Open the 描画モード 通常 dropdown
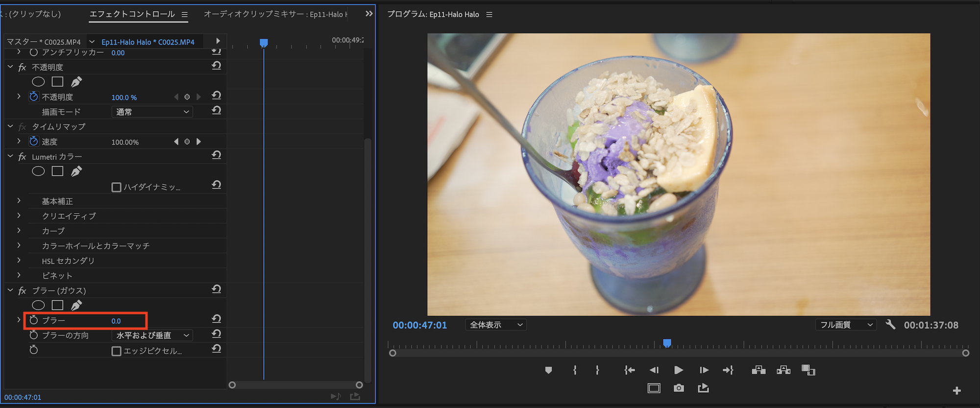 coord(152,112)
